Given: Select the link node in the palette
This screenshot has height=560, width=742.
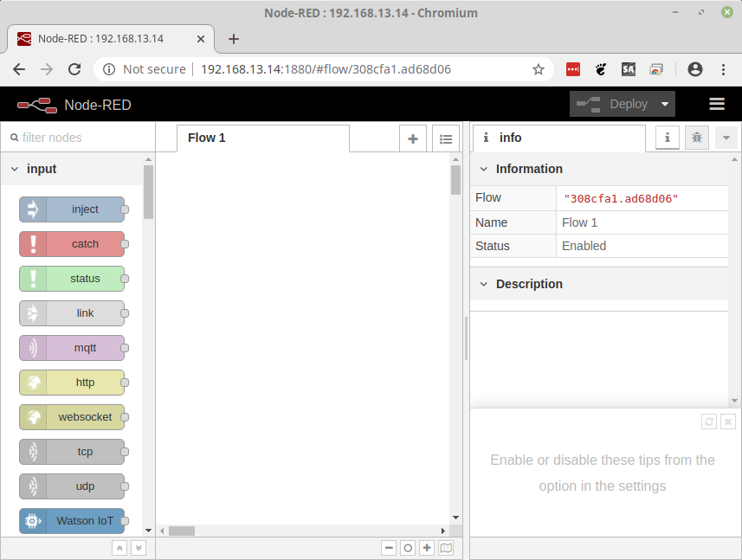Looking at the screenshot, I should pyautogui.click(x=72, y=313).
